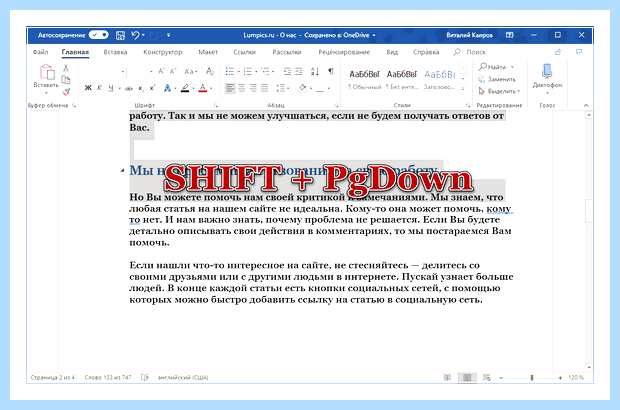Apply the Заголовок style
The height and width of the screenshot is (410, 620).
coord(439,79)
